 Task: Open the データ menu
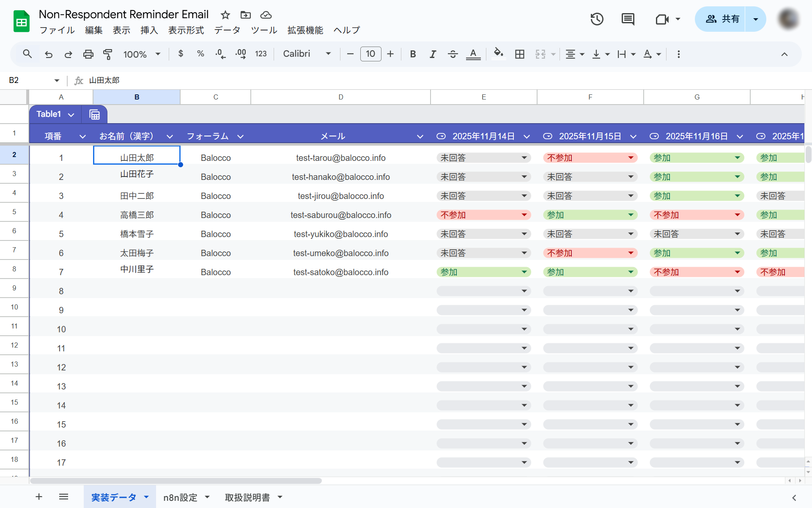(x=227, y=30)
